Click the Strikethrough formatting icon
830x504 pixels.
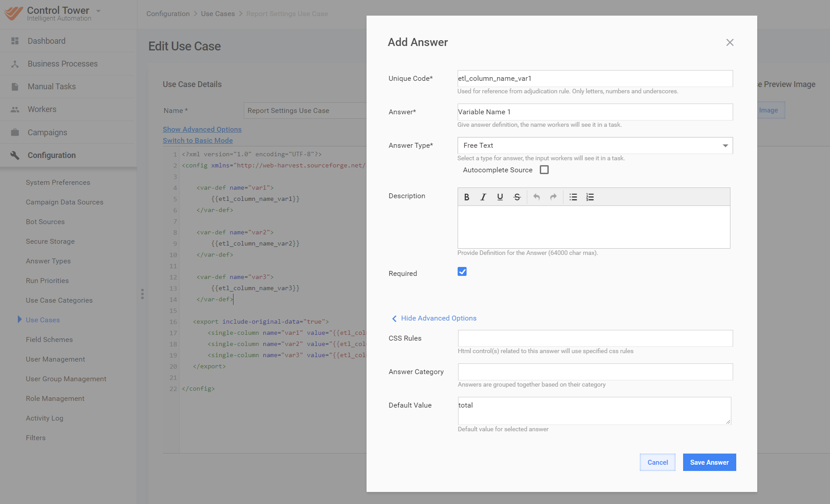517,197
